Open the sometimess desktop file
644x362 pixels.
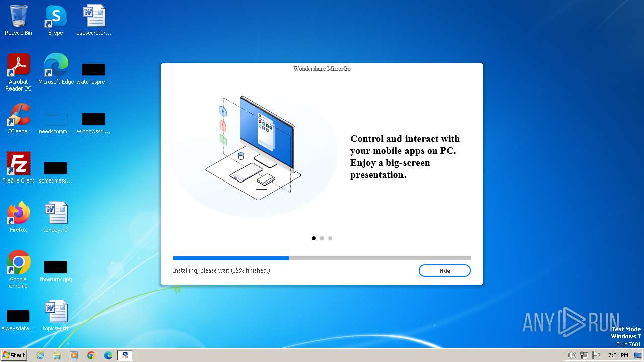[56, 172]
